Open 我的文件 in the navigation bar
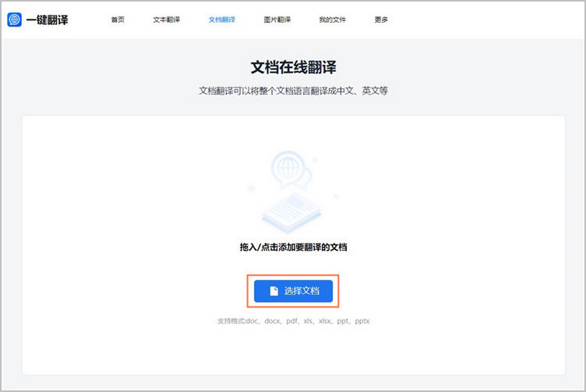 (331, 20)
